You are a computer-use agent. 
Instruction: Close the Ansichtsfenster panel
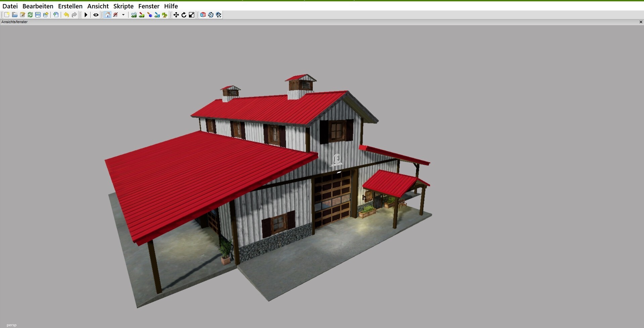click(641, 22)
